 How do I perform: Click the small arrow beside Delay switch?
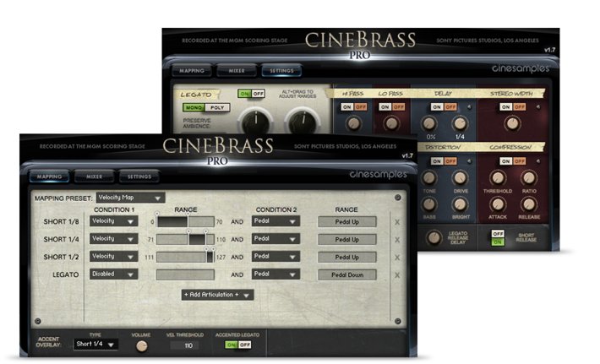[469, 107]
